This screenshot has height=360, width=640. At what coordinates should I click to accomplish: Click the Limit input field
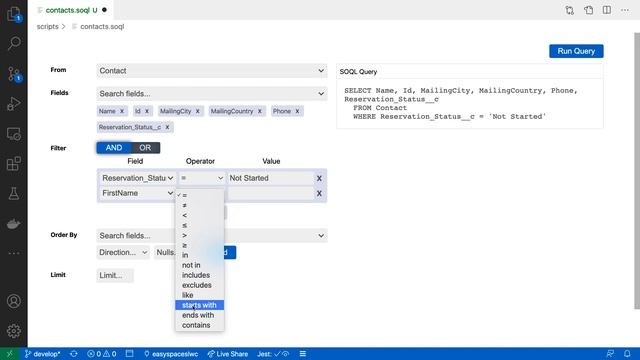pyautogui.click(x=115, y=276)
